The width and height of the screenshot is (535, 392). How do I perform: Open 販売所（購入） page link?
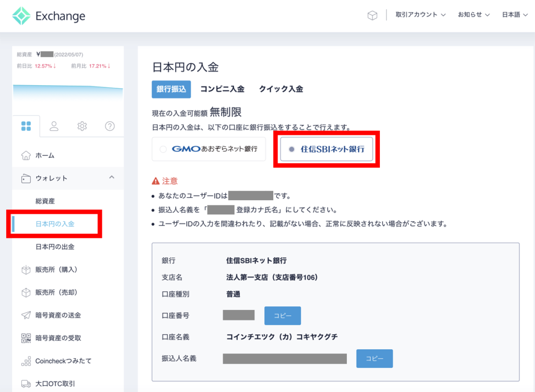pyautogui.click(x=56, y=269)
